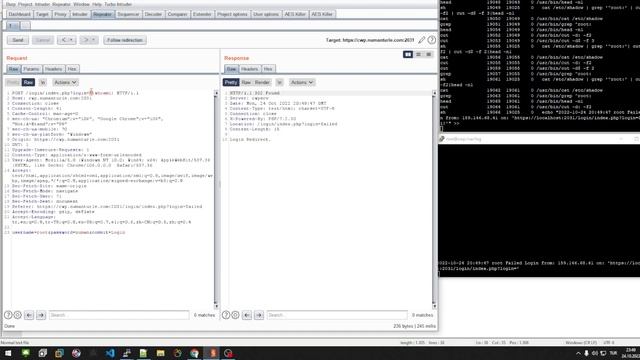640x360 pixels.
Task: Click the Cancel button in Repeater
Action: click(43, 40)
